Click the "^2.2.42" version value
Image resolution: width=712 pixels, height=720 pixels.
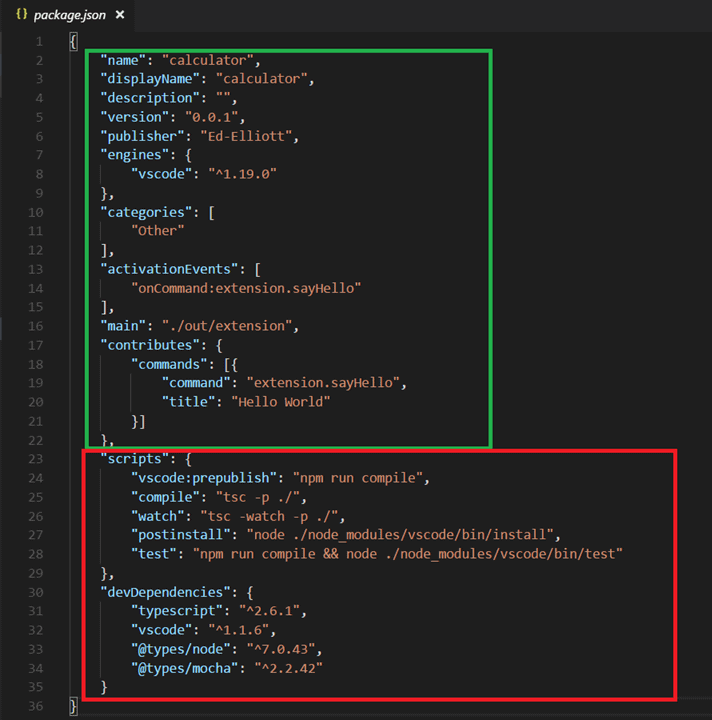[x=288, y=669]
